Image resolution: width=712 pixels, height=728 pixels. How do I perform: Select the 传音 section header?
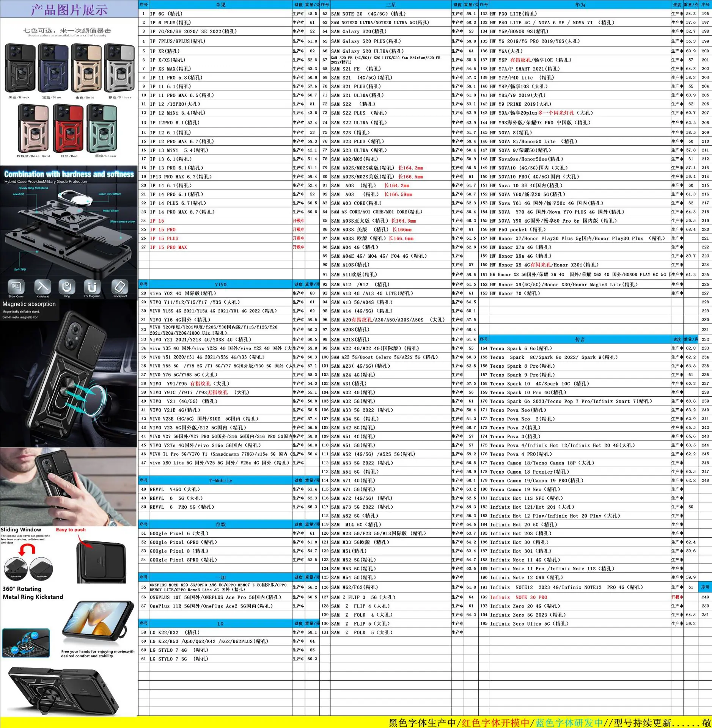coord(580,339)
